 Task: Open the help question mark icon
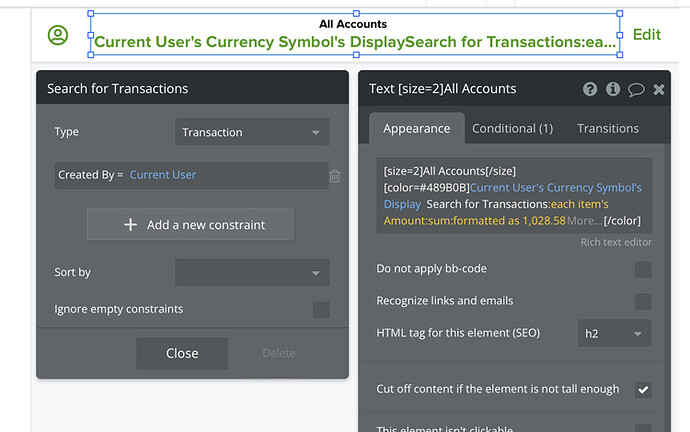tap(591, 89)
